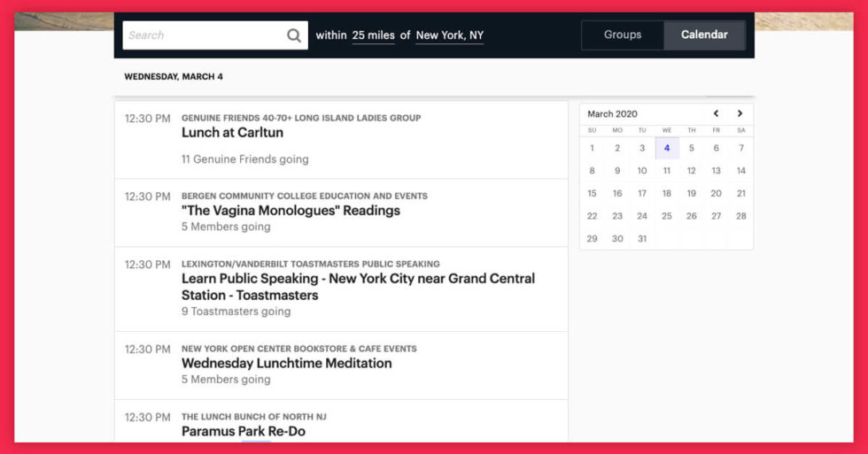Open Genuine Friends 40-70+ Long Island Ladies group
868x454 pixels.
(301, 118)
